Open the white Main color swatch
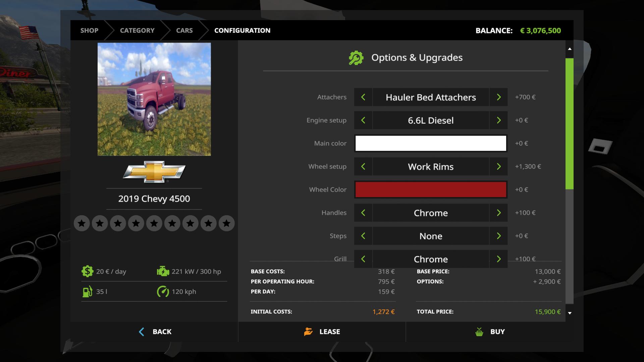This screenshot has width=644, height=362. coord(431,143)
